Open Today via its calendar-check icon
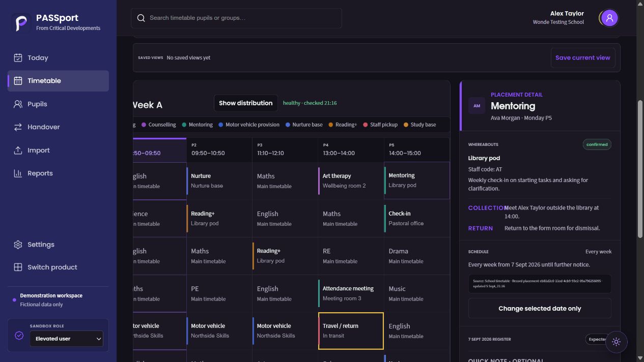 (x=18, y=58)
